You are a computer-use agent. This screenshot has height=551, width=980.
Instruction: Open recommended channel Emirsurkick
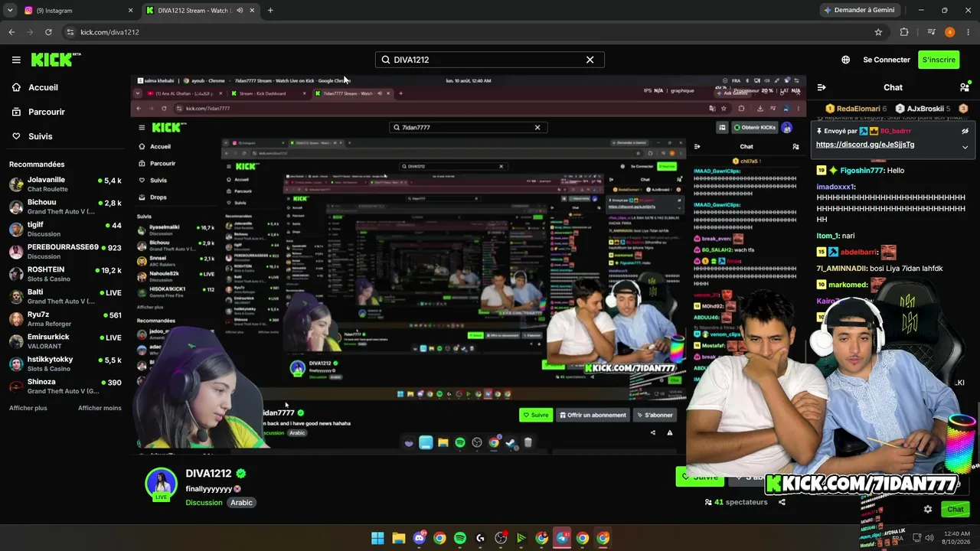(65, 341)
